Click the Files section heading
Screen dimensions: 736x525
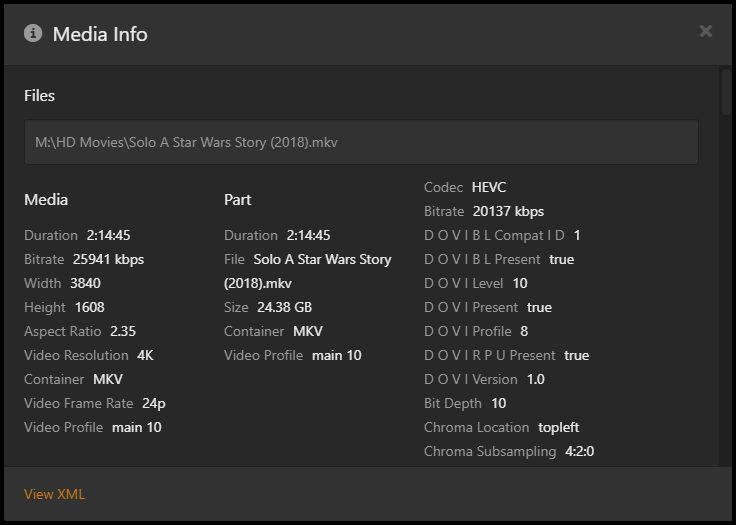click(x=40, y=96)
